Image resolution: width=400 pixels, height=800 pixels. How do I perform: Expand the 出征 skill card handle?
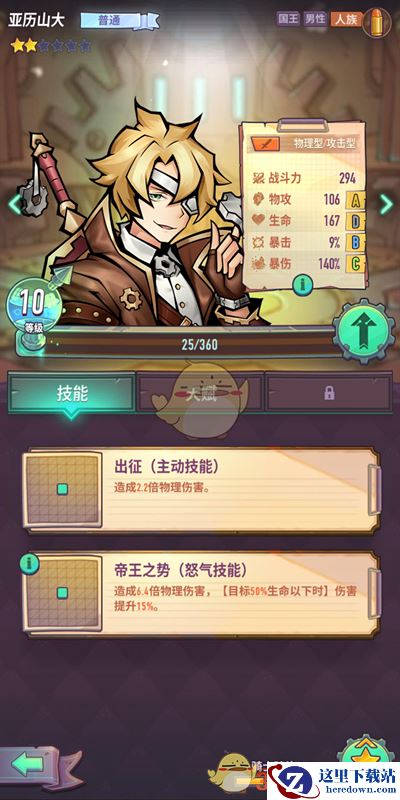(374, 489)
